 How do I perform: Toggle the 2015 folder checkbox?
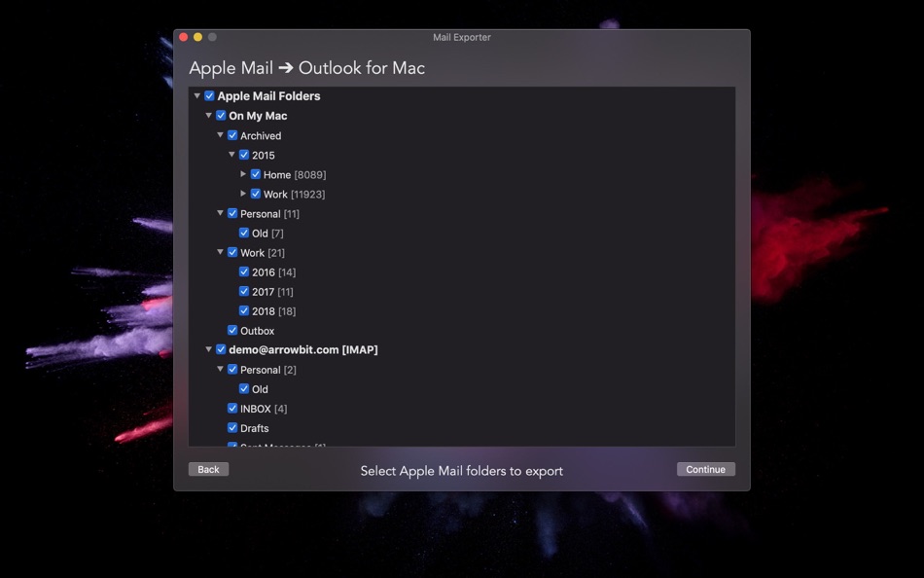(x=244, y=155)
